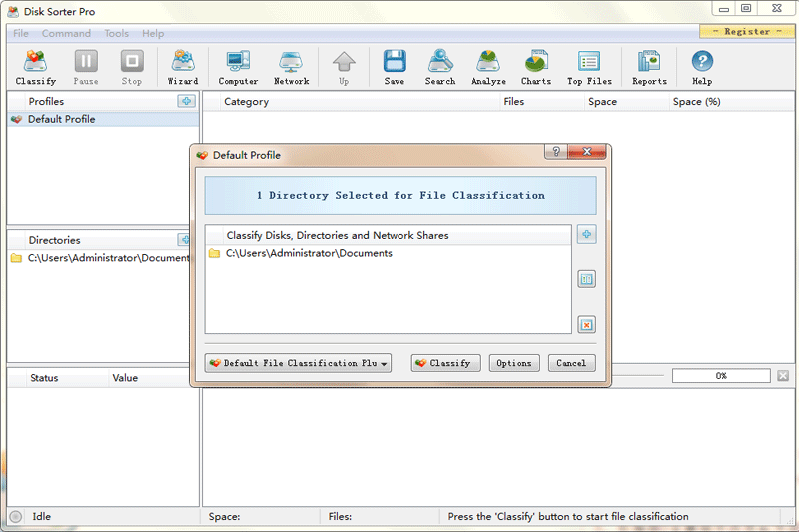Cancel the Default Profile dialog

tap(571, 363)
